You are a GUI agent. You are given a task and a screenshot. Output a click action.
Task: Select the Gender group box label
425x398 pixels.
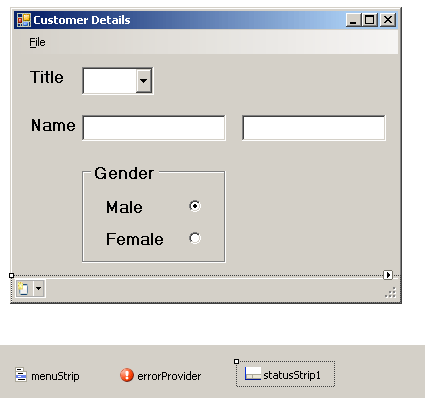124,173
